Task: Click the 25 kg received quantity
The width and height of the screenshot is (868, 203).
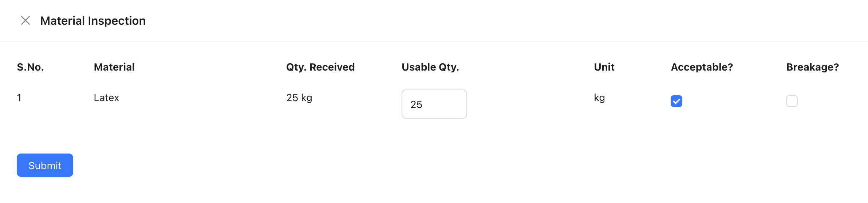Action: pos(299,97)
